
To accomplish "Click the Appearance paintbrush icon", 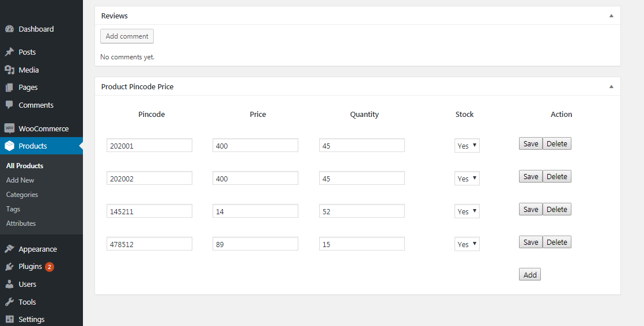I will click(x=9, y=249).
